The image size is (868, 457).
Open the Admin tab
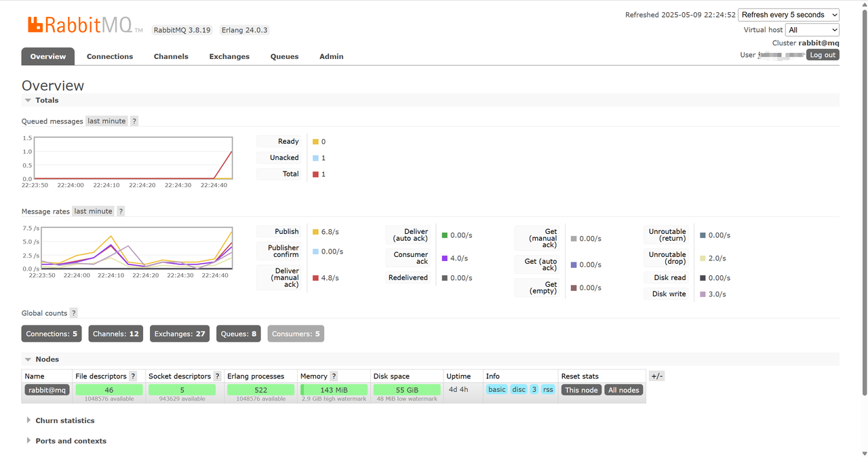coord(332,56)
